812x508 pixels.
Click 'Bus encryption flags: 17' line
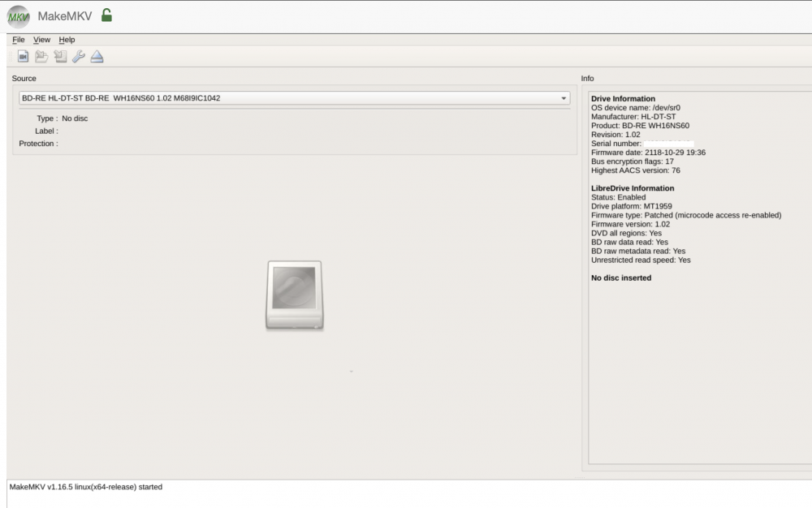(633, 161)
